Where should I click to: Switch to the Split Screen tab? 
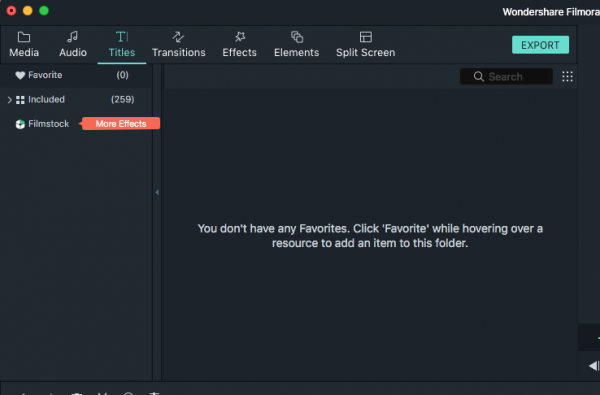365,44
